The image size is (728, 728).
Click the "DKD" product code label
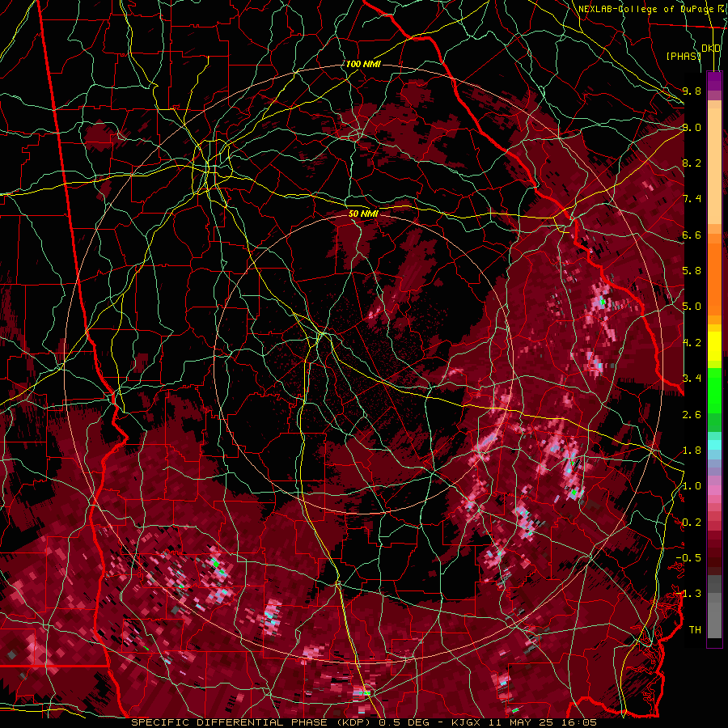(711, 49)
